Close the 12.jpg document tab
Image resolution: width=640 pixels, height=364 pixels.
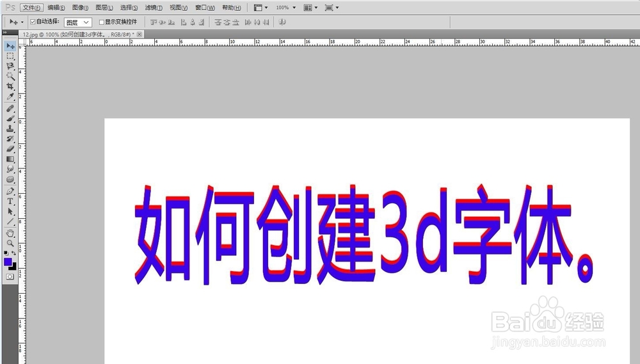click(140, 35)
